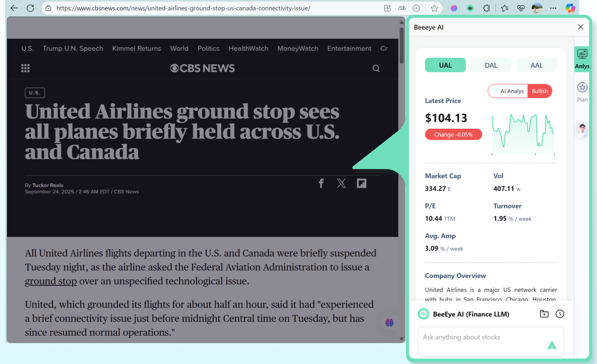597x364 pixels.
Task: Add page to browser favorites star
Action: (434, 8)
